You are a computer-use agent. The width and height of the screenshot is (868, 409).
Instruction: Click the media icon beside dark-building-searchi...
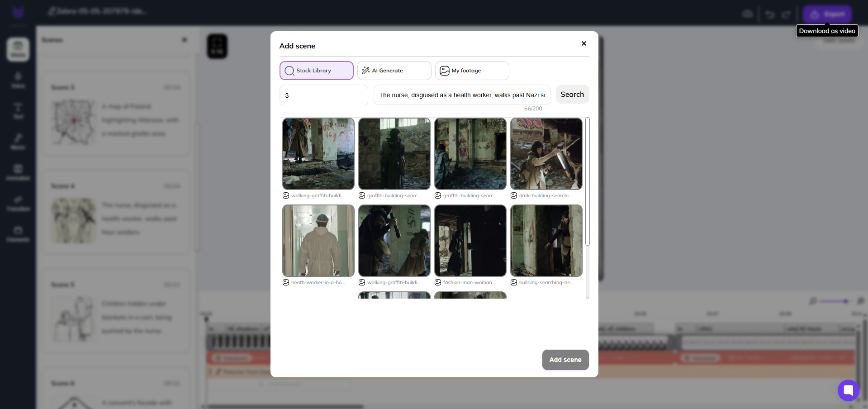coord(514,195)
